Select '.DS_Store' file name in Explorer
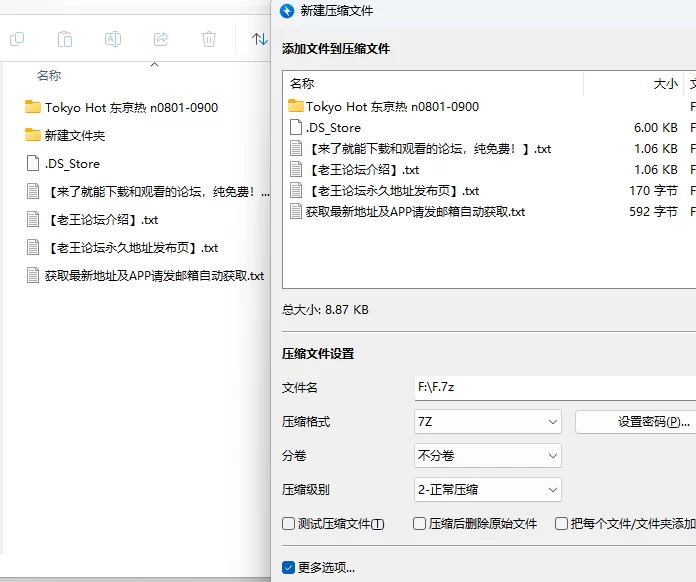Screen dimensions: 696x582 click(72, 164)
